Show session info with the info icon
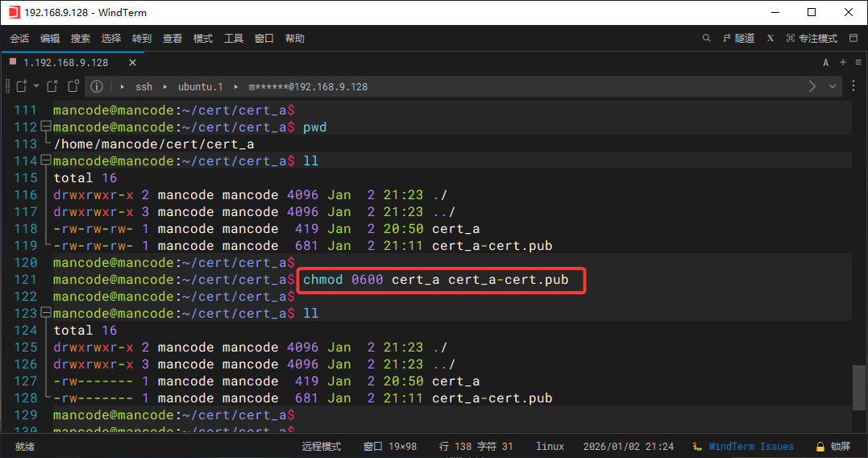The width and height of the screenshot is (868, 458). pyautogui.click(x=97, y=86)
